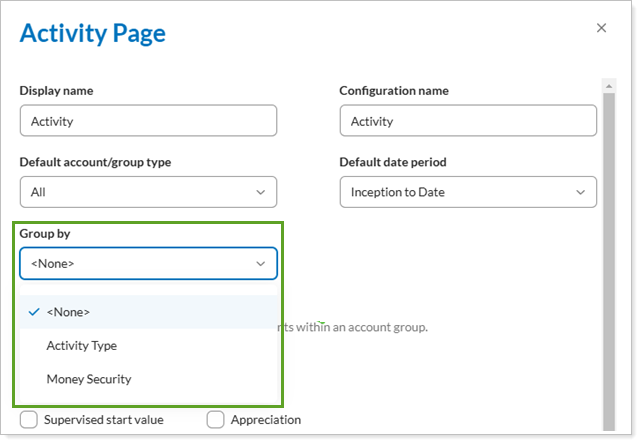Choose Money Security grouping option
Screen dimensions: 641x444
point(89,380)
